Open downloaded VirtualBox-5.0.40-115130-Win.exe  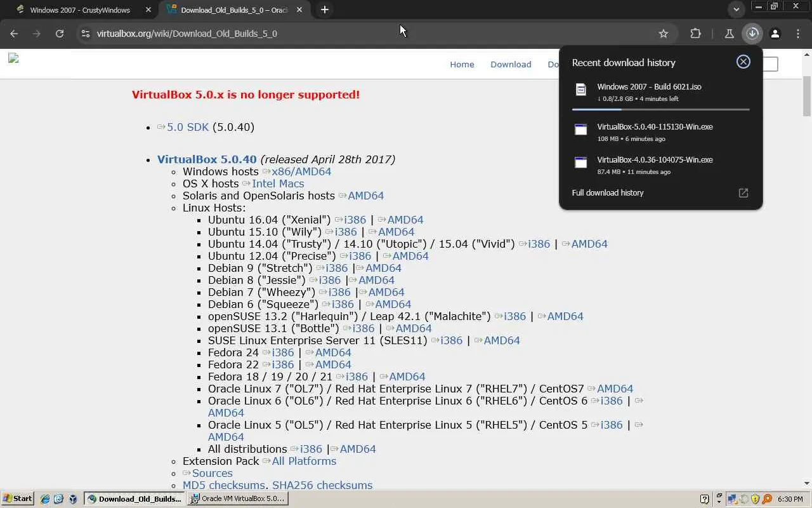point(660,132)
